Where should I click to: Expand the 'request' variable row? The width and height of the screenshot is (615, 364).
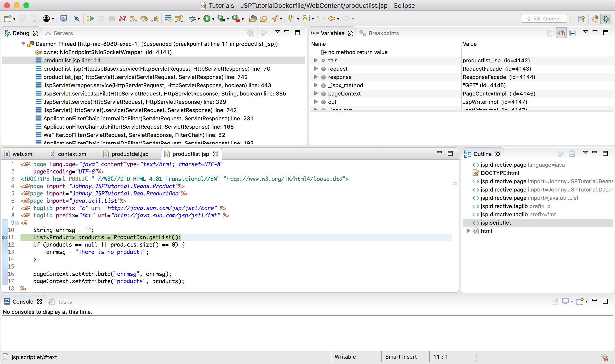316,69
